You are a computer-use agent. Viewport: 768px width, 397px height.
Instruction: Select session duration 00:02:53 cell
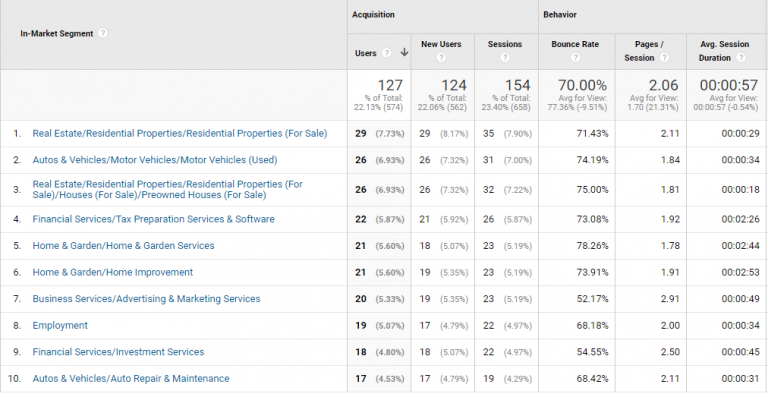pyautogui.click(x=740, y=272)
